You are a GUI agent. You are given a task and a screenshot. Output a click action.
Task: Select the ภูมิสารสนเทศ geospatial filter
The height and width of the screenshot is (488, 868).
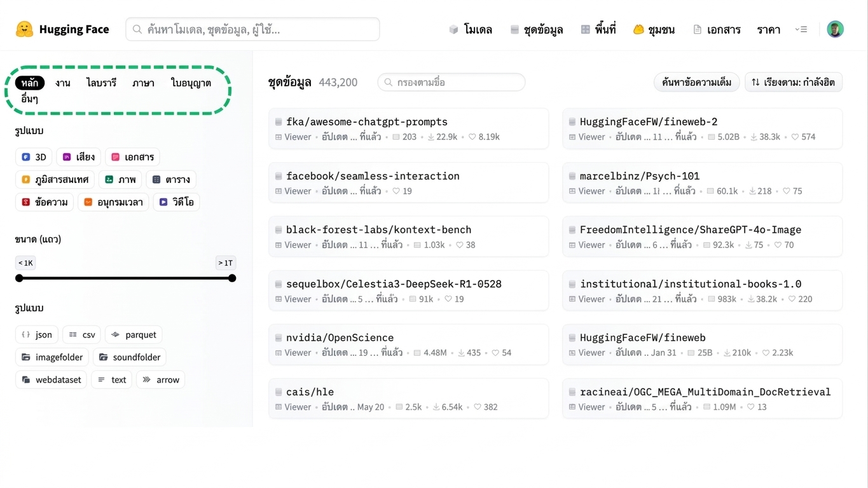point(55,179)
